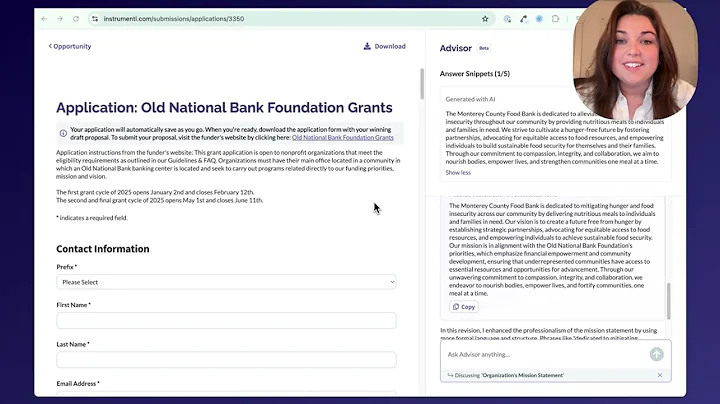This screenshot has width=720, height=404.
Task: Click the Last Name field
Action: point(226,359)
